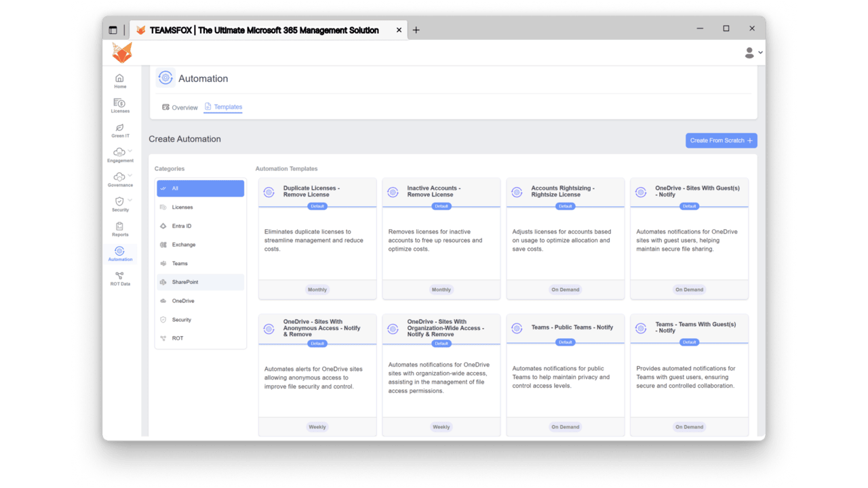Switch to the Templates tab
This screenshot has width=868, height=488.
[223, 107]
